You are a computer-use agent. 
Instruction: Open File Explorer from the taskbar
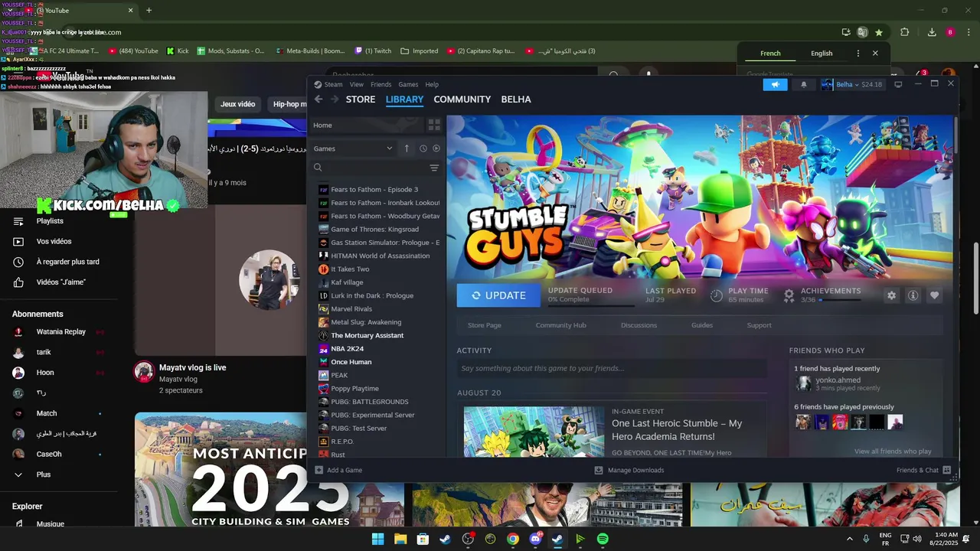tap(400, 539)
